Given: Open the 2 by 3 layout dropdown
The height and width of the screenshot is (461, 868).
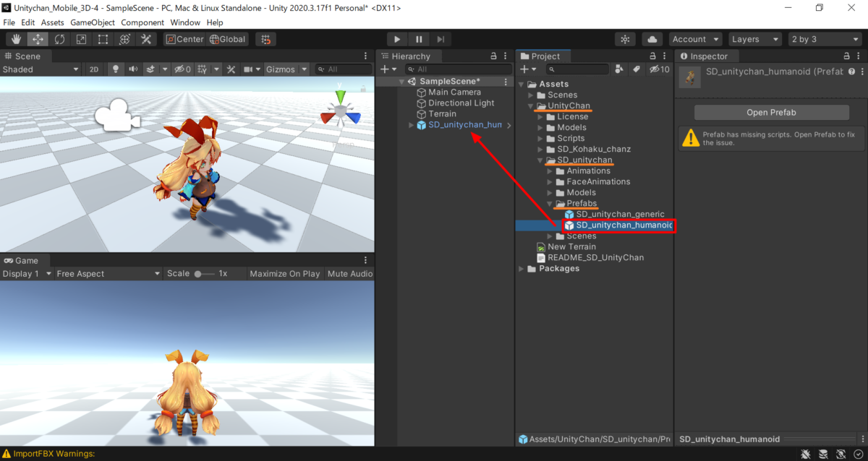Looking at the screenshot, I should tap(825, 39).
